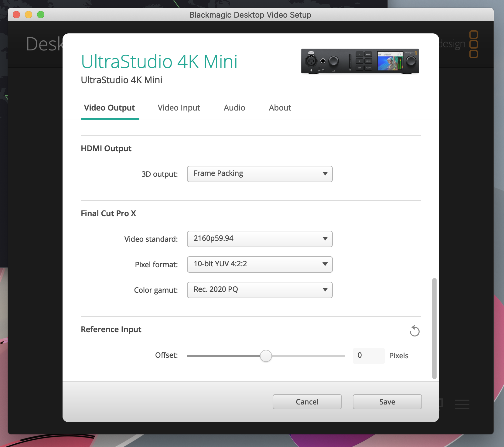Open the About tab
The image size is (504, 447).
pyautogui.click(x=280, y=108)
